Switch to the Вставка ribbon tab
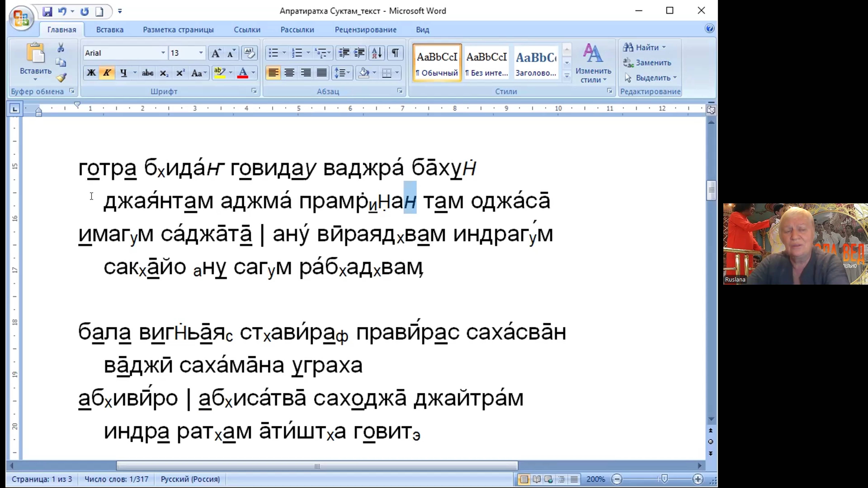Viewport: 868px width, 488px height. pyautogui.click(x=110, y=30)
